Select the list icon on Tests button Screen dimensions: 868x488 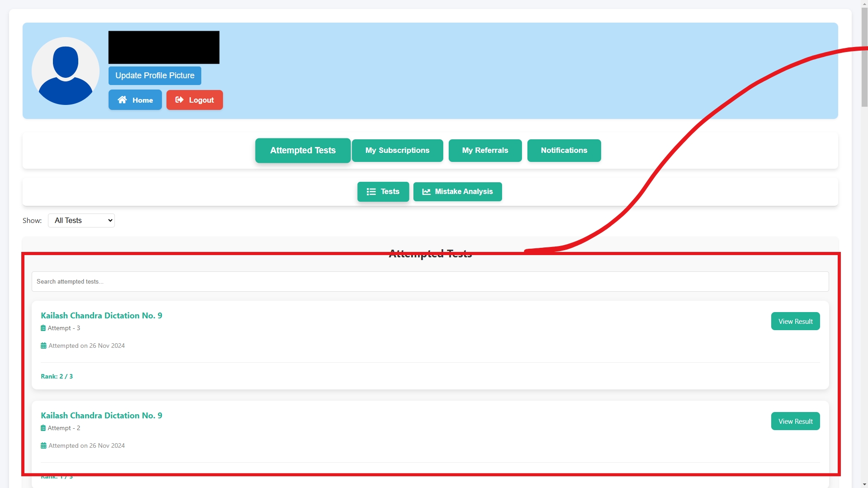click(371, 191)
